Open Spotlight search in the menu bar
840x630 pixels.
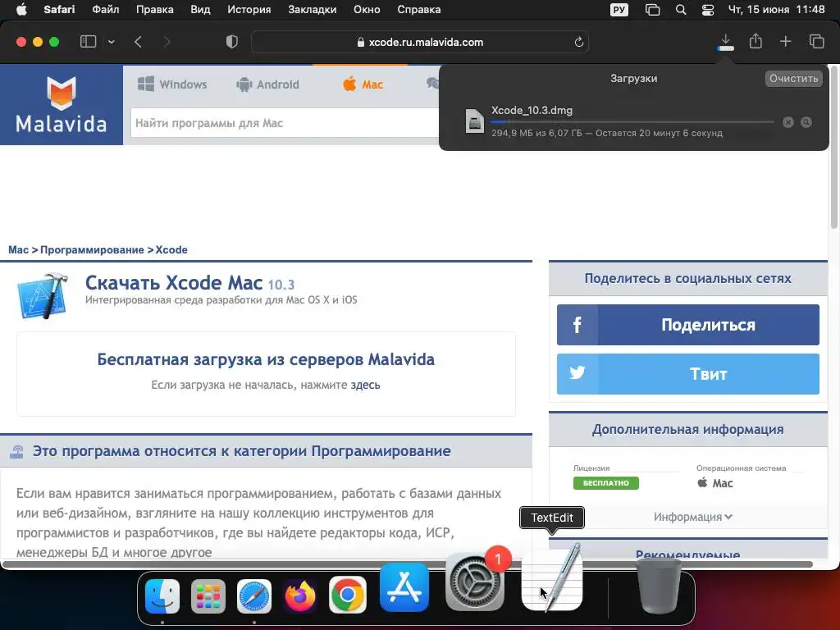(x=680, y=10)
